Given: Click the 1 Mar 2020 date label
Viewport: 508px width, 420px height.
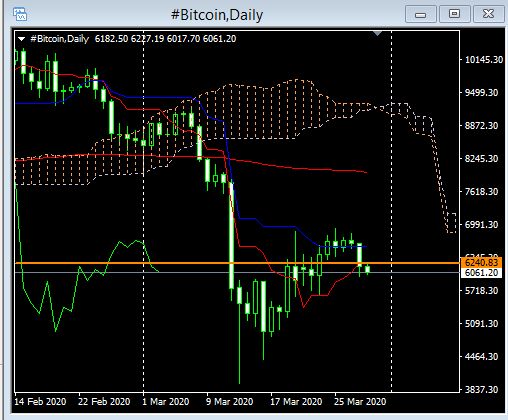Looking at the screenshot, I should click(x=166, y=401).
